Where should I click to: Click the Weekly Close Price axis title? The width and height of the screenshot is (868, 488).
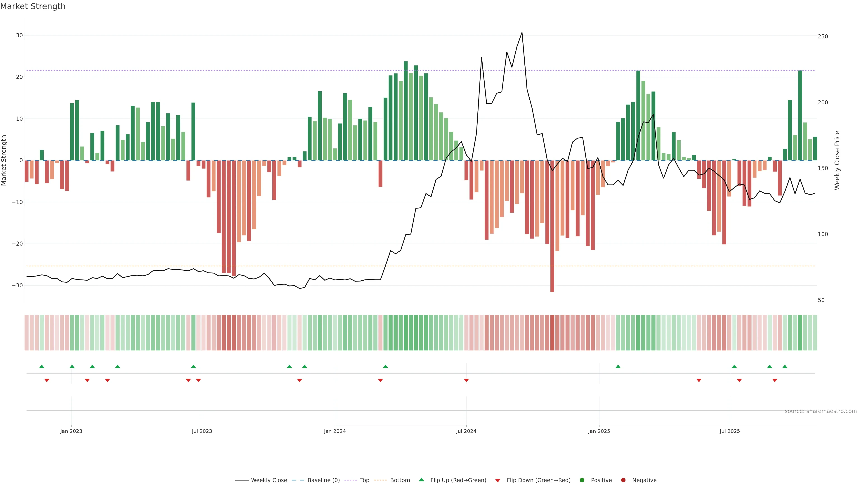[837, 160]
